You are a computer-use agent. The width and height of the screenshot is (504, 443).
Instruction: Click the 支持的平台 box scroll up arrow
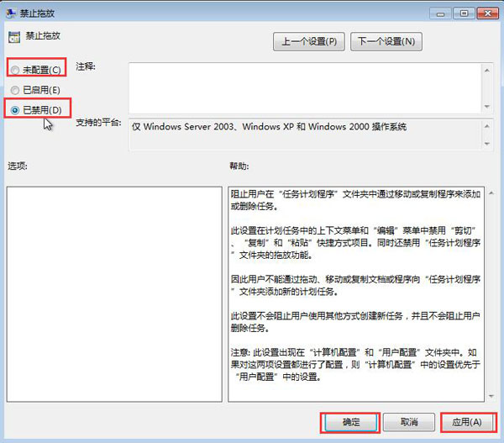pyautogui.click(x=487, y=126)
